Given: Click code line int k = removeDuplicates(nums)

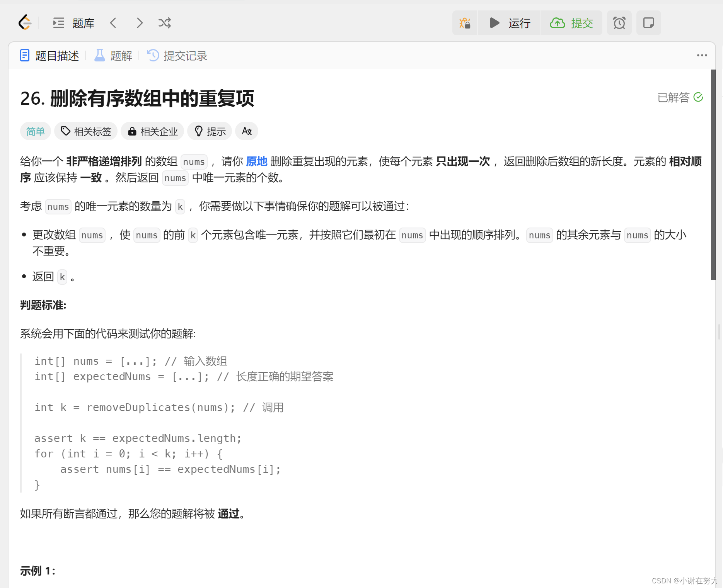Looking at the screenshot, I should click(159, 408).
